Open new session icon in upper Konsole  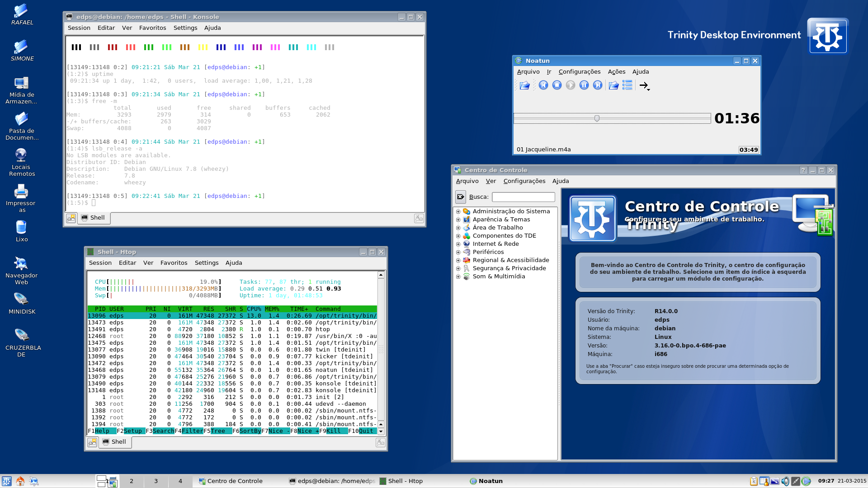[x=71, y=218]
